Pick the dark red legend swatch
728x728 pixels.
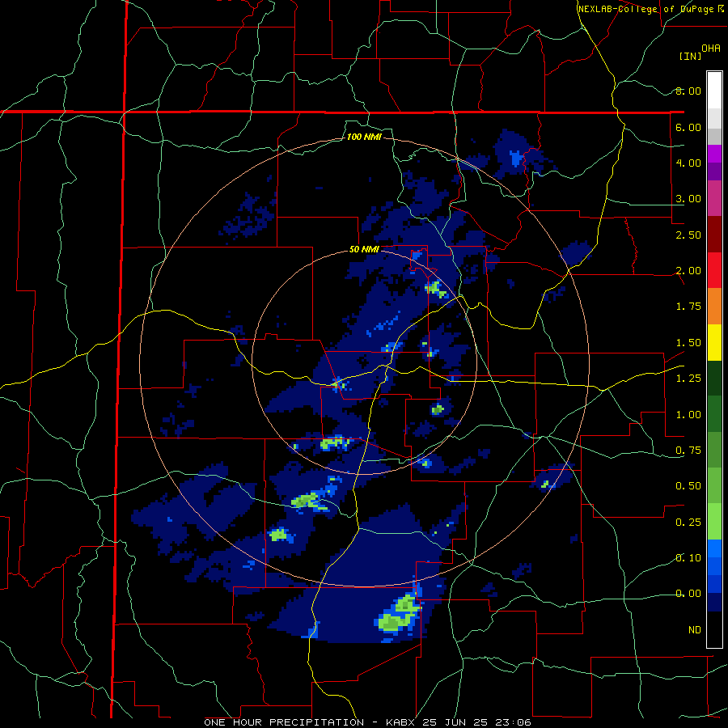click(714, 235)
